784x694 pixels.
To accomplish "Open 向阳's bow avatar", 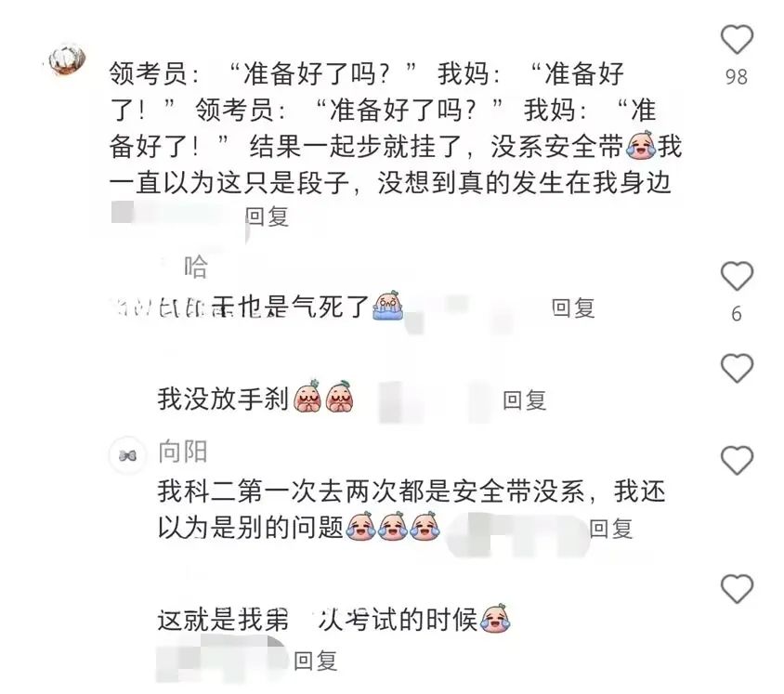I will coord(127,455).
